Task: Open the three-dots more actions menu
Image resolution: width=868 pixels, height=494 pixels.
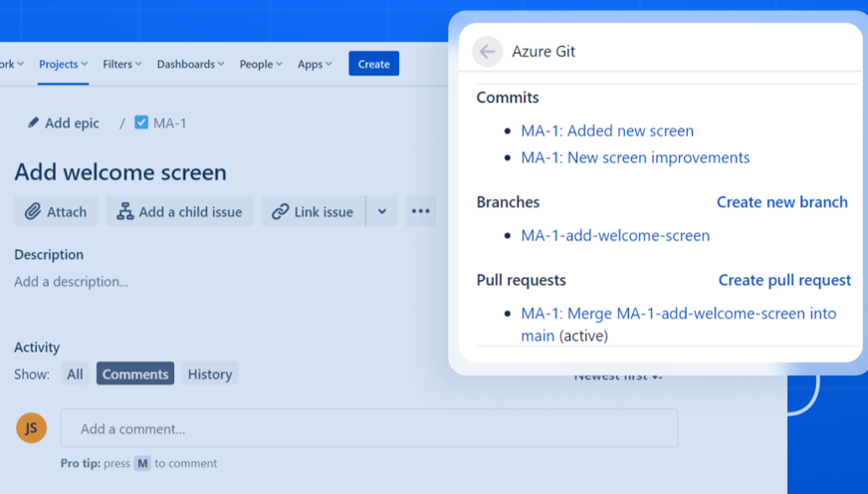Action: 421,211
